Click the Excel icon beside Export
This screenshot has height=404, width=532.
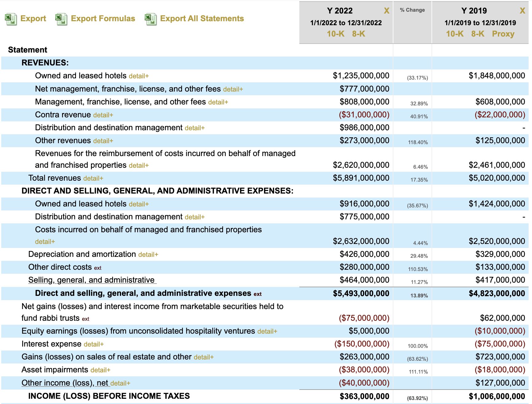coord(11,19)
